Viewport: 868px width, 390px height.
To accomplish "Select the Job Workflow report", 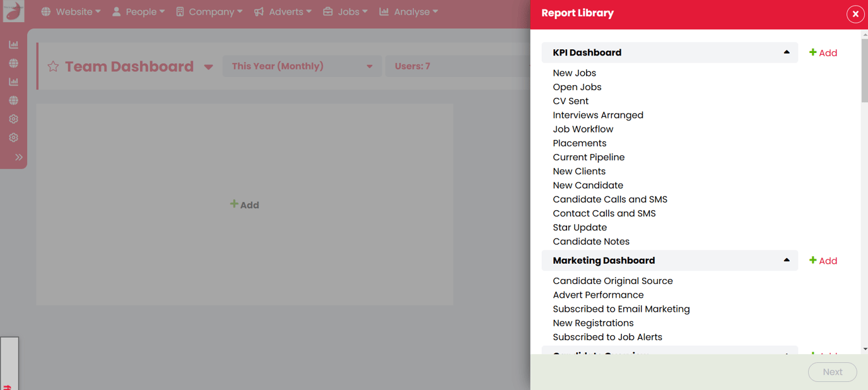I will [x=583, y=129].
